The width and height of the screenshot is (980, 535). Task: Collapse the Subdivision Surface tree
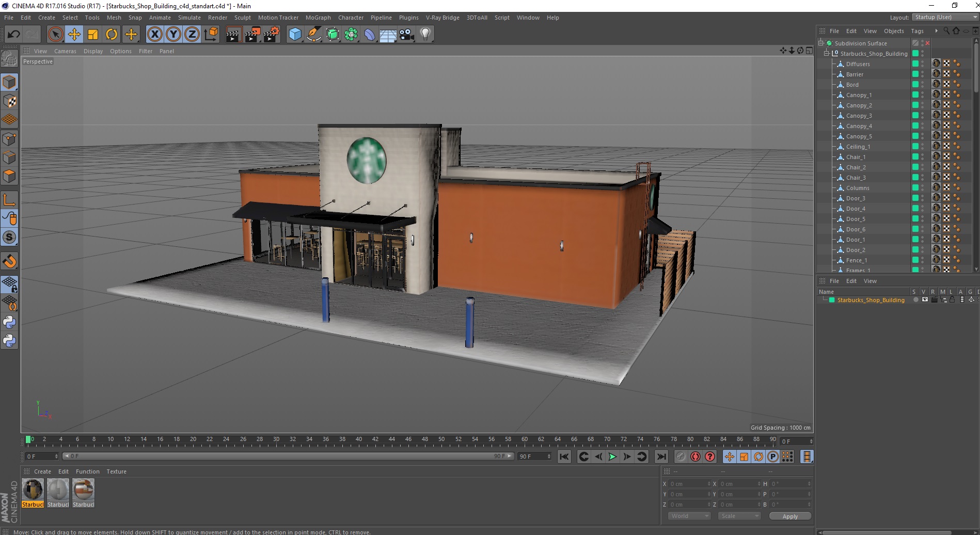[820, 43]
